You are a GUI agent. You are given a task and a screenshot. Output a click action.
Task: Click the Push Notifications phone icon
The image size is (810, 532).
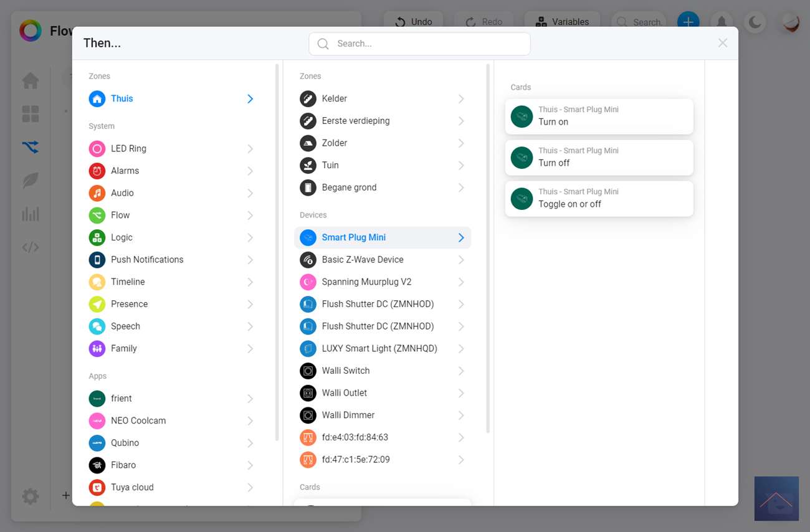[x=97, y=260]
